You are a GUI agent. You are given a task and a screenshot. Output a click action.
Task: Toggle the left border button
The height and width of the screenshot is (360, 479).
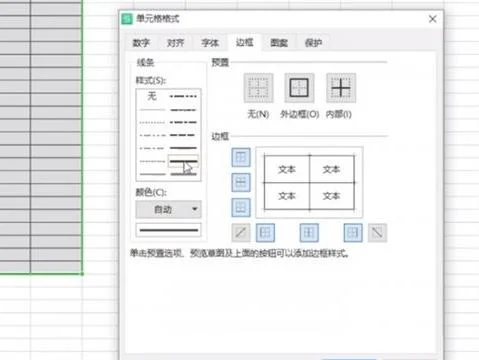pos(265,232)
